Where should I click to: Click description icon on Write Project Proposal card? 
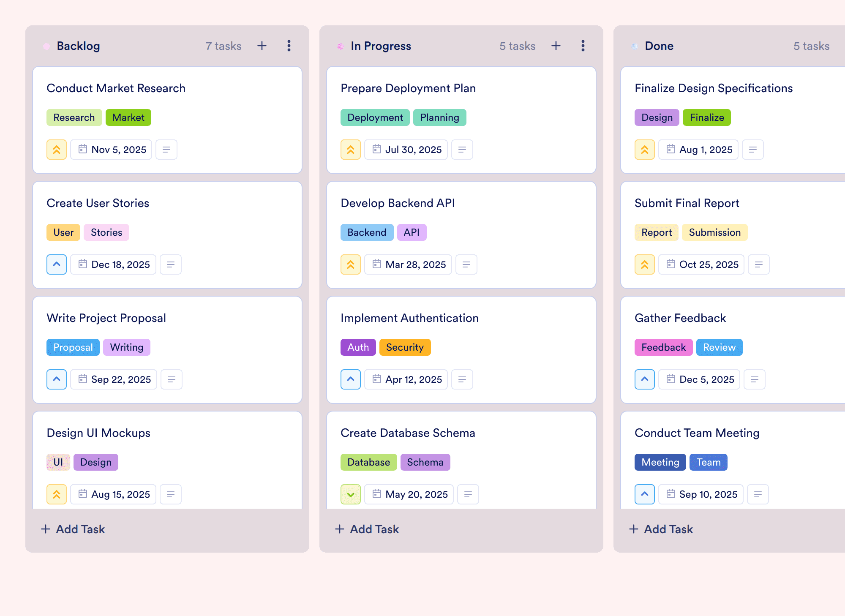(x=172, y=379)
